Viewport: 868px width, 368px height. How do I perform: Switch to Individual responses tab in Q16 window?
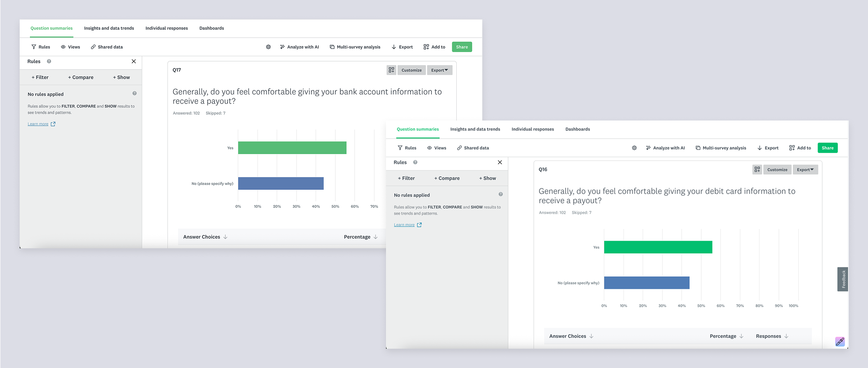[x=533, y=129]
